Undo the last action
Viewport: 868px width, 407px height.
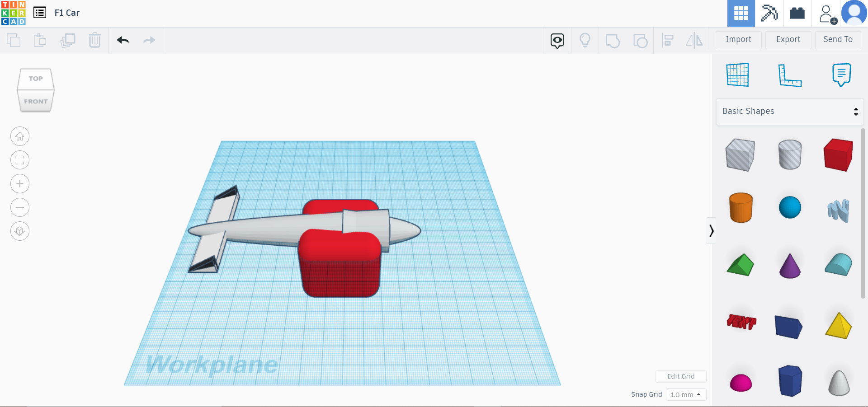point(123,40)
